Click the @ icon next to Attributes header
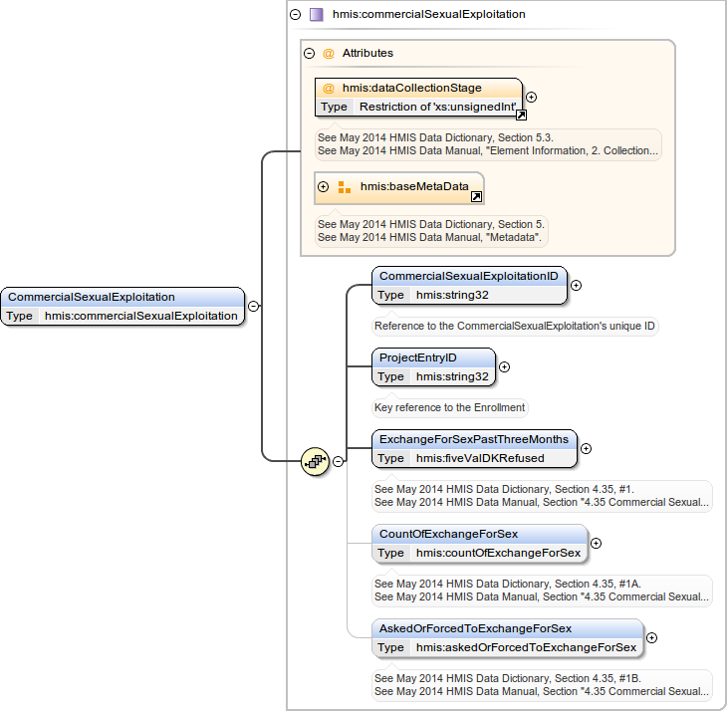The width and height of the screenshot is (728, 712). (329, 54)
